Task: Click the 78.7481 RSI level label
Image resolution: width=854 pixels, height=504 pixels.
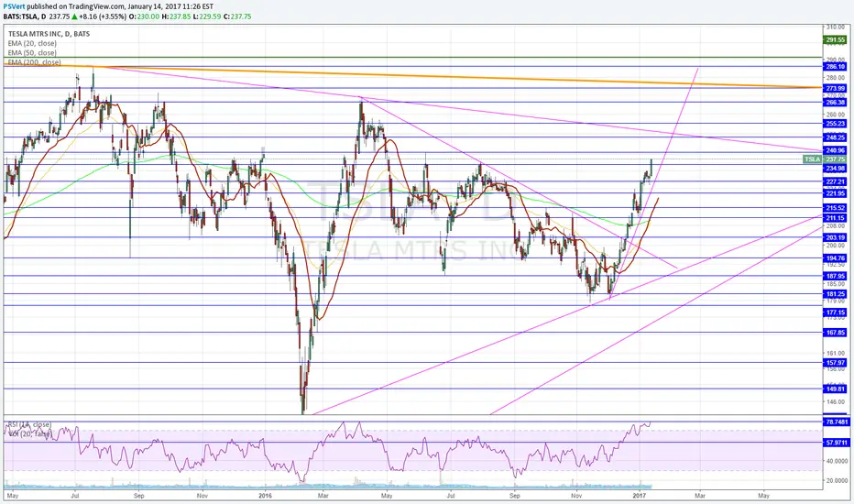Action: [837, 422]
